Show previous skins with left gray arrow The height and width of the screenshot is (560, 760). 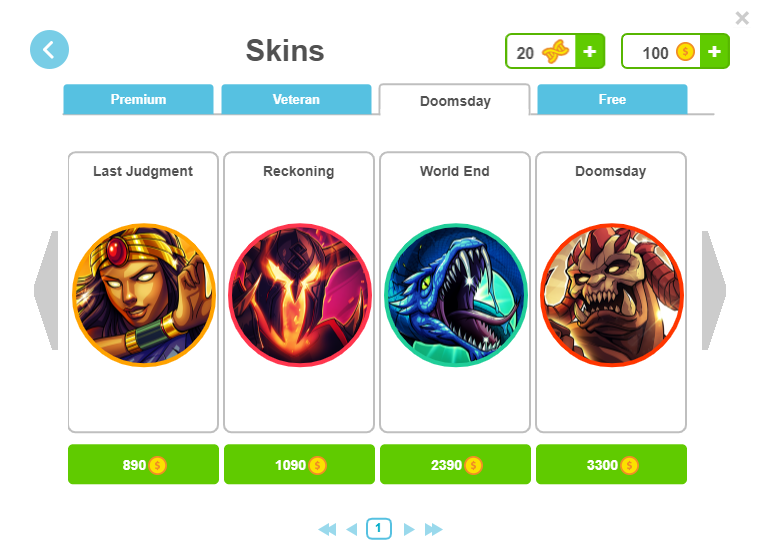point(46,290)
